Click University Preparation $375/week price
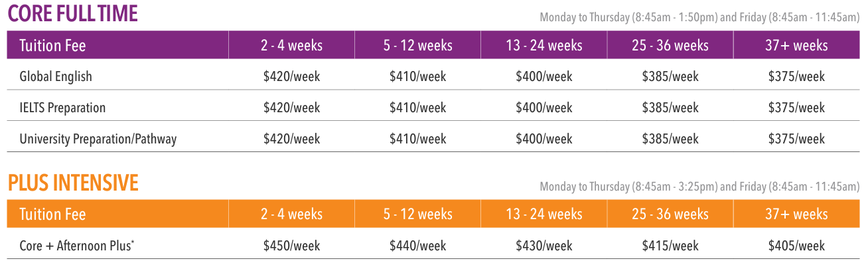The height and width of the screenshot is (261, 868). [x=796, y=139]
